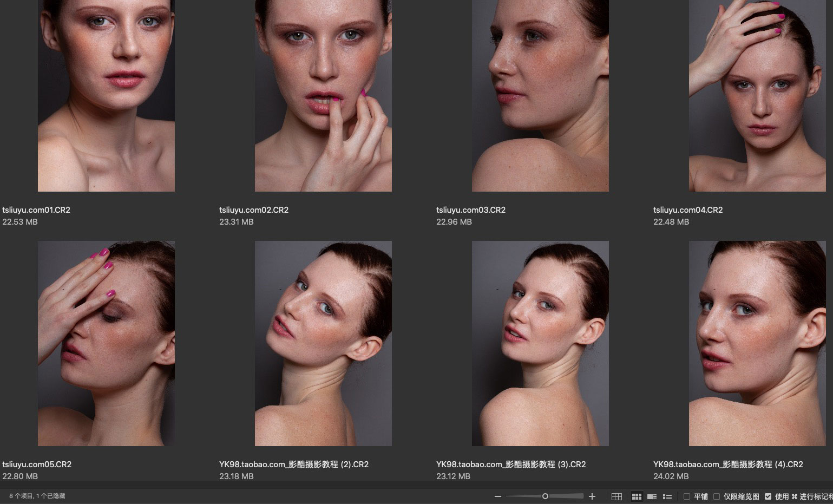Viewport: 833px width, 504px height.
Task: Click the filename label tsliuyu.com04.CR2
Action: click(688, 210)
